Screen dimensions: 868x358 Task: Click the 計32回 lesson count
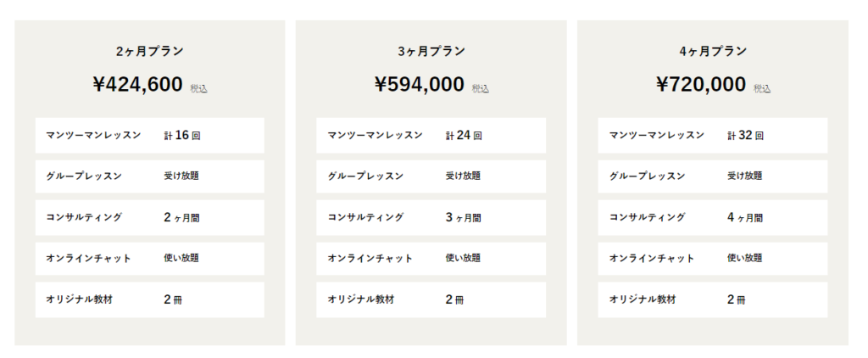coord(745,135)
